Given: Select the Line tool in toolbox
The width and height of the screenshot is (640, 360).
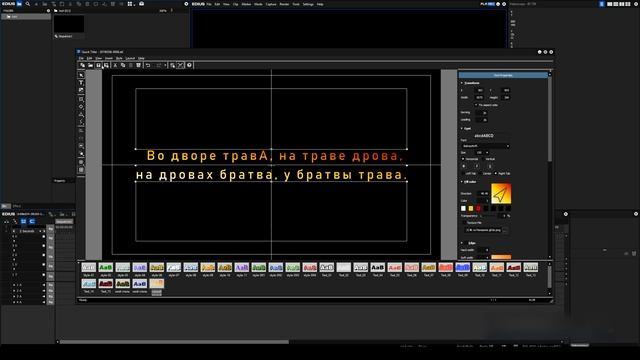Looking at the screenshot, I should pyautogui.click(x=81, y=122).
